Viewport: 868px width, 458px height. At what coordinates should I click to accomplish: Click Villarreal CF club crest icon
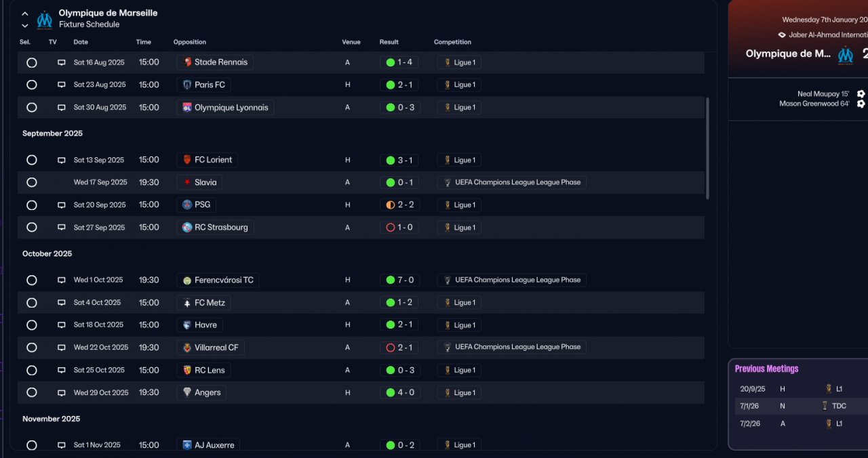pyautogui.click(x=187, y=348)
